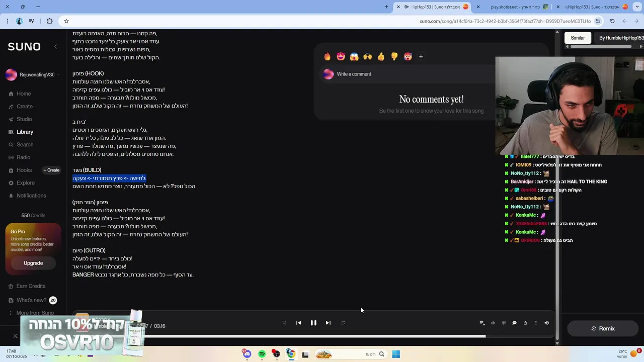The height and width of the screenshot is (362, 644).
Task: Toggle mute with the volume icon
Action: point(547,323)
